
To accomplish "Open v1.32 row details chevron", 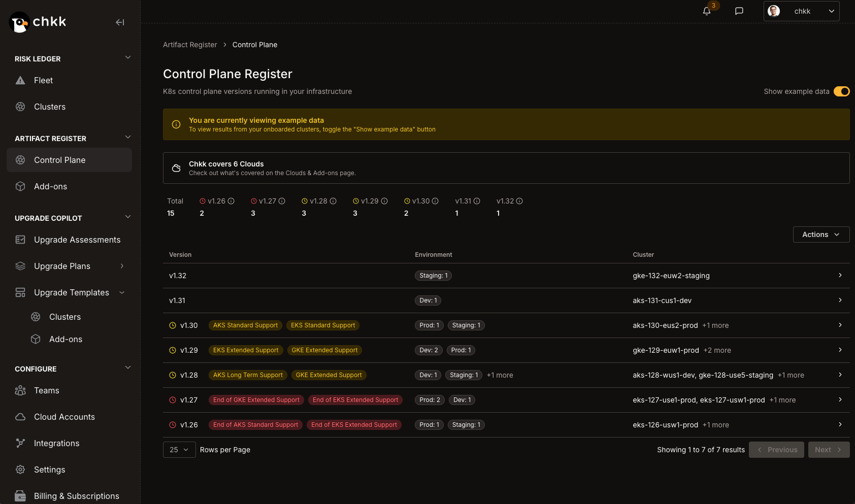I will [x=840, y=275].
